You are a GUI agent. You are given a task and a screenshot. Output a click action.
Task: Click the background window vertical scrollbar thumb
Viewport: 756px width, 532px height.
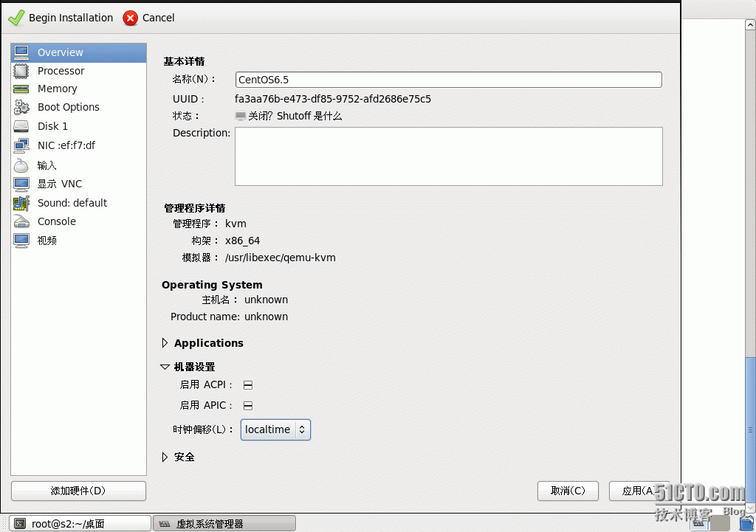[x=750, y=431]
